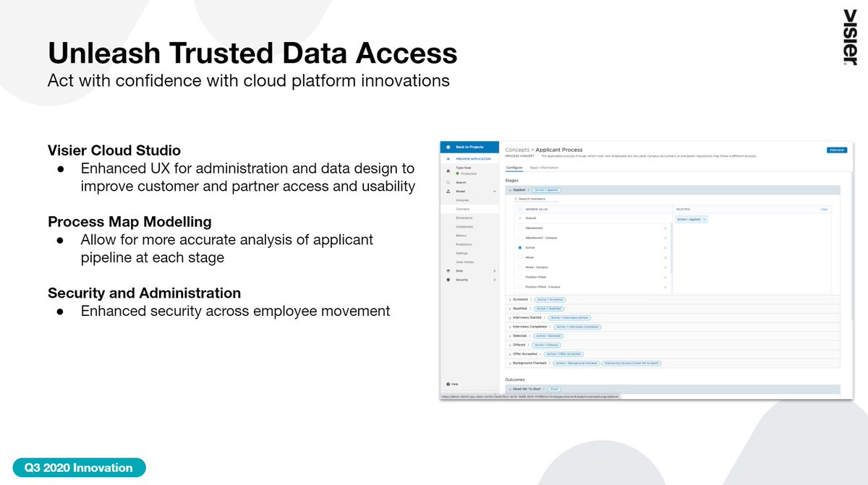The width and height of the screenshot is (868, 485).
Task: Expand the Qualified stage row
Action: (510, 309)
